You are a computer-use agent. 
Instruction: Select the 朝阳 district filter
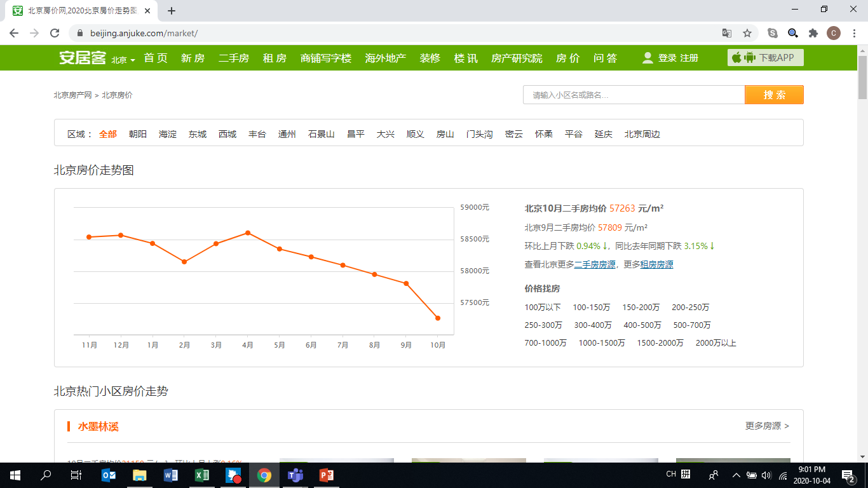[137, 134]
